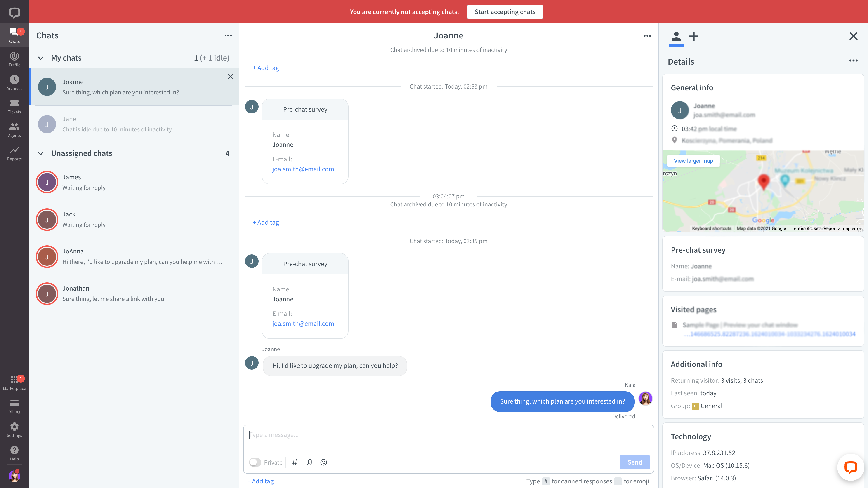
Task: Click Start accepting chats button
Action: click(x=505, y=12)
